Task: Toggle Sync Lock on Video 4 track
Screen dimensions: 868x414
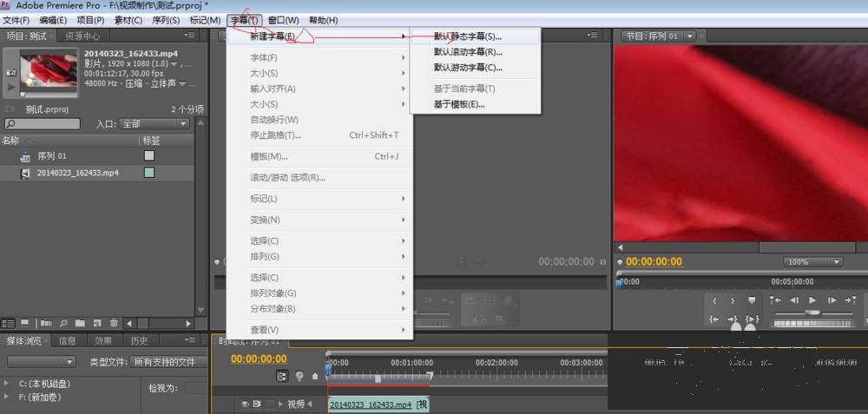Action: pyautogui.click(x=257, y=404)
